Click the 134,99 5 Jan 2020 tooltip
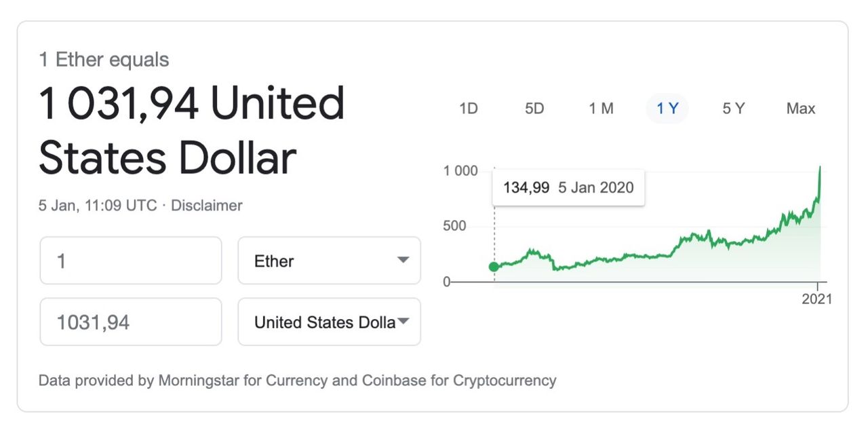 (568, 187)
